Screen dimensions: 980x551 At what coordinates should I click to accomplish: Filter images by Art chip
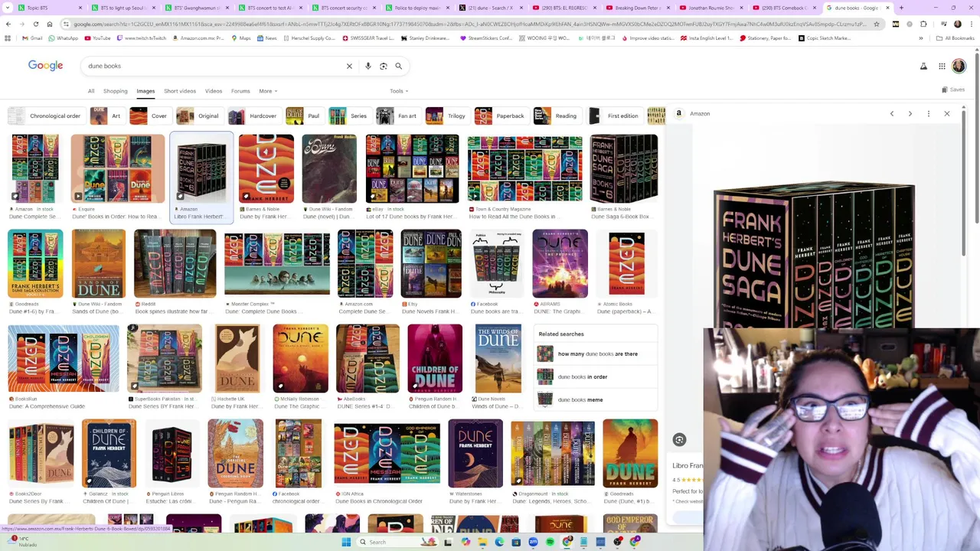106,116
